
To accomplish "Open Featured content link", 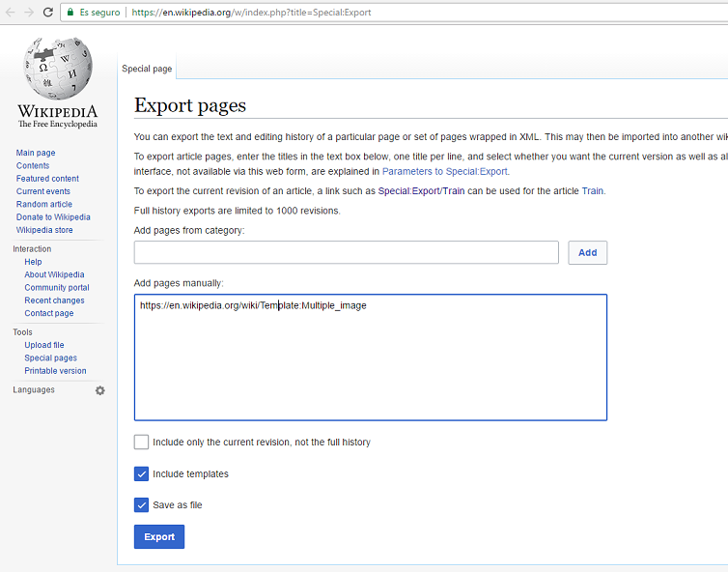I will pyautogui.click(x=47, y=179).
